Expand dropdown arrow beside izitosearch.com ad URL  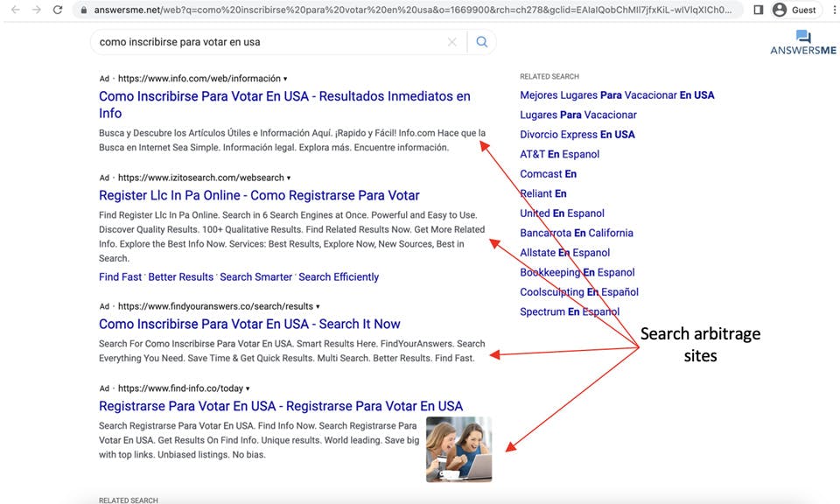coord(289,178)
